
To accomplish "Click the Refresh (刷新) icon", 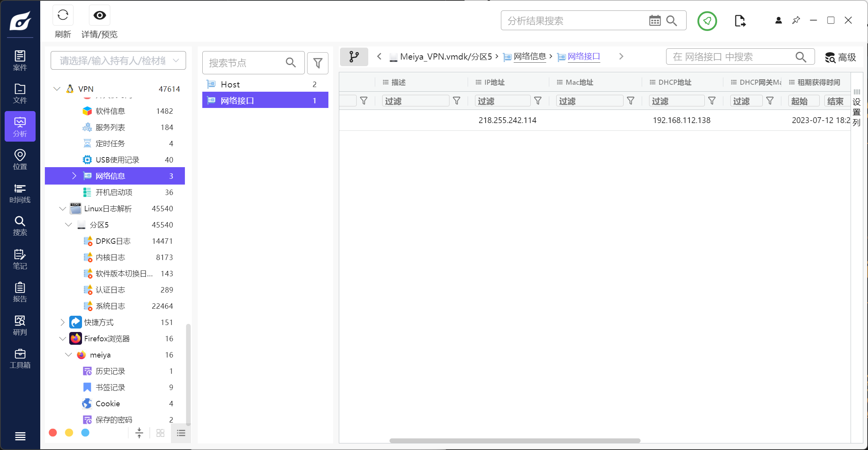I will 63,15.
